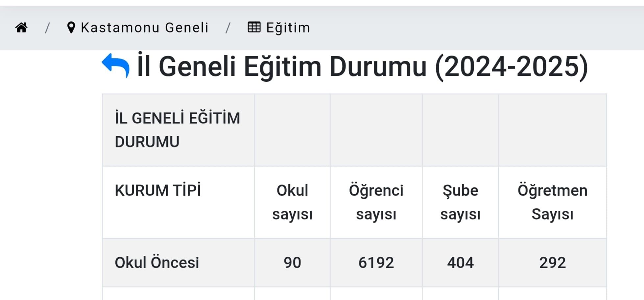Viewport: 644px width, 300px height.
Task: Click the value 6192 in the Okul Öncesi row
Action: point(376,262)
